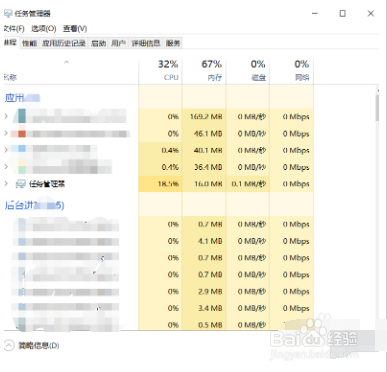This screenshot has height=372, width=387.
Task: Click the 18.5% CPU cell
Action: [x=160, y=184]
